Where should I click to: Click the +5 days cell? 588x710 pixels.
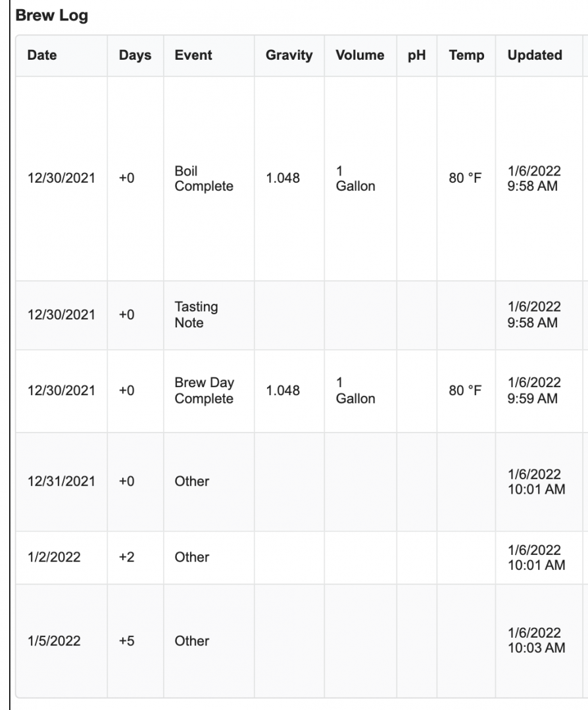pyautogui.click(x=127, y=641)
